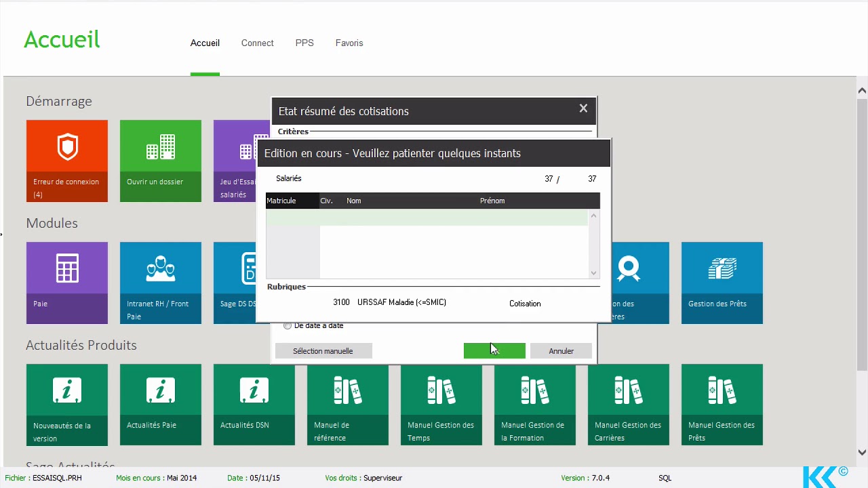Screen dimensions: 868x488
Task: Click the Date 05/11/15 status entry
Action: pyautogui.click(x=254, y=478)
